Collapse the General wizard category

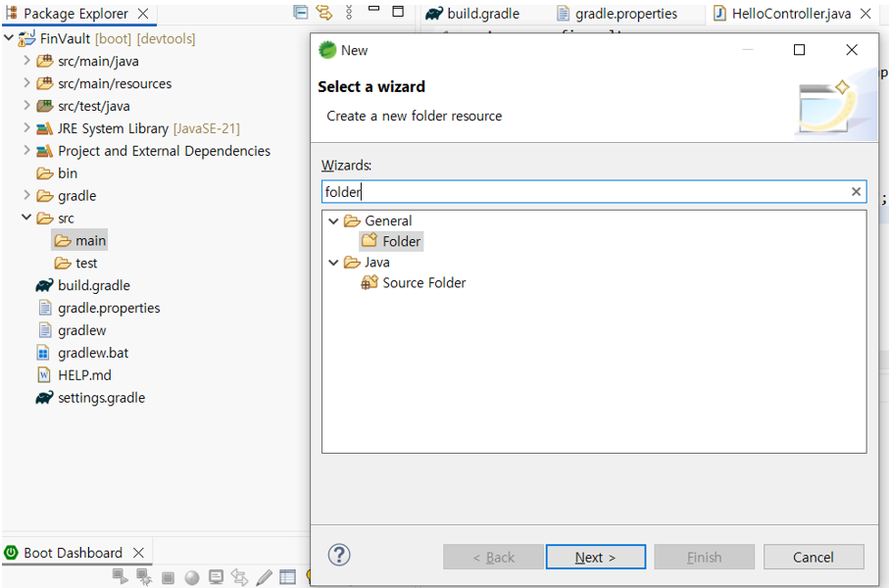point(334,220)
